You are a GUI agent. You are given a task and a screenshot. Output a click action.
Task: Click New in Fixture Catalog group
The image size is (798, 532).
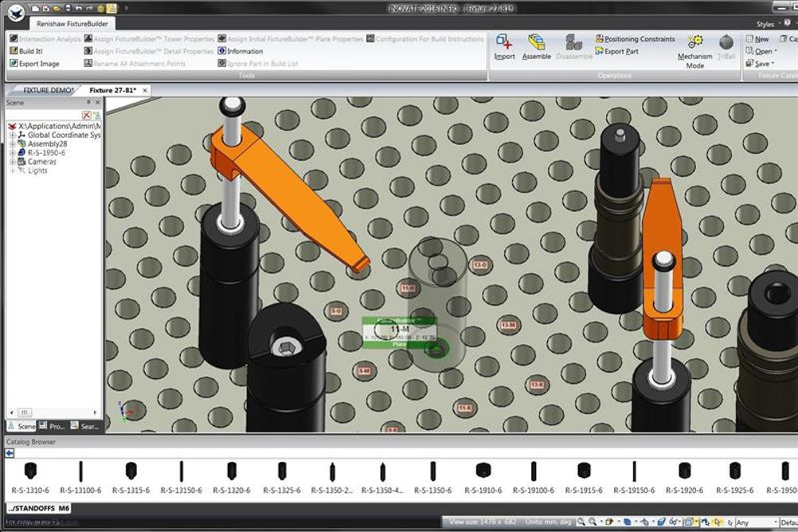tap(757, 39)
